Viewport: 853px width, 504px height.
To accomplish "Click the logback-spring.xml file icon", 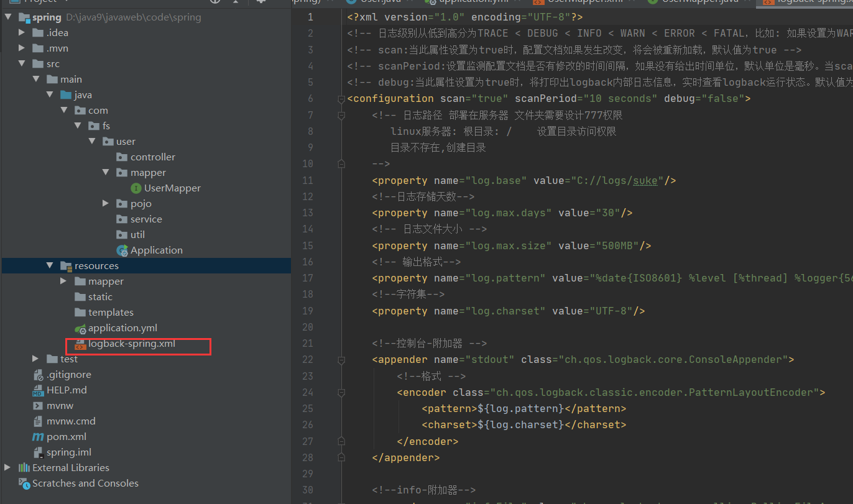I will 80,344.
